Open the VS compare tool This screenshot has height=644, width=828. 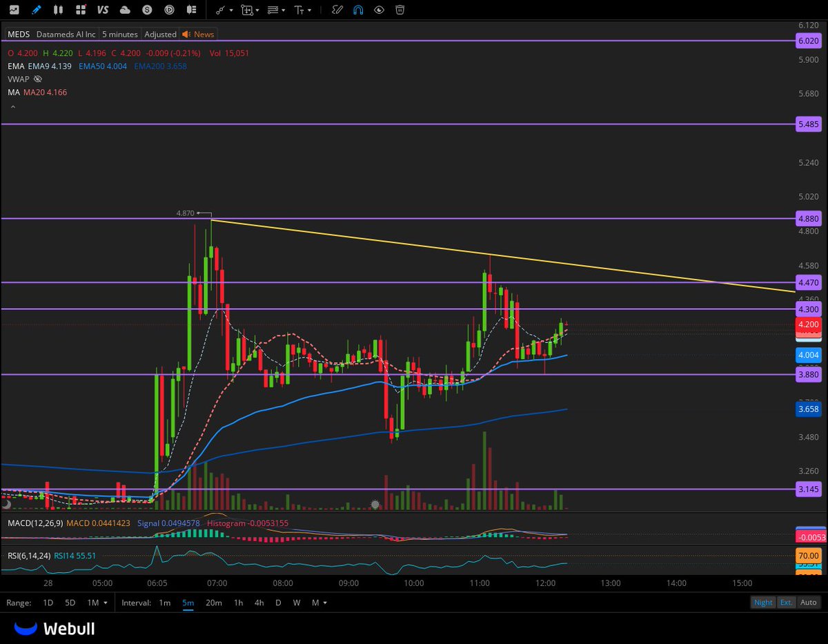(103, 10)
